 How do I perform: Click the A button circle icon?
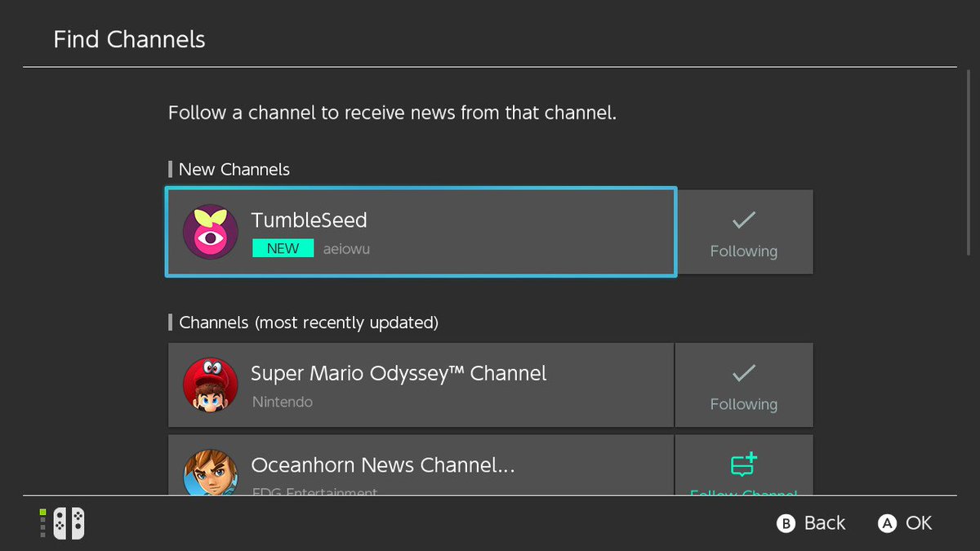887,524
